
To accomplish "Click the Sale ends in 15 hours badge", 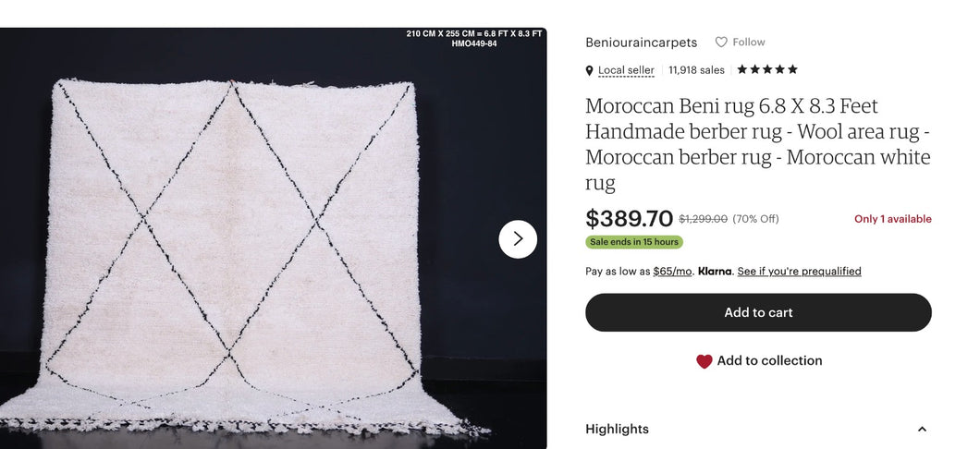I will [x=634, y=242].
